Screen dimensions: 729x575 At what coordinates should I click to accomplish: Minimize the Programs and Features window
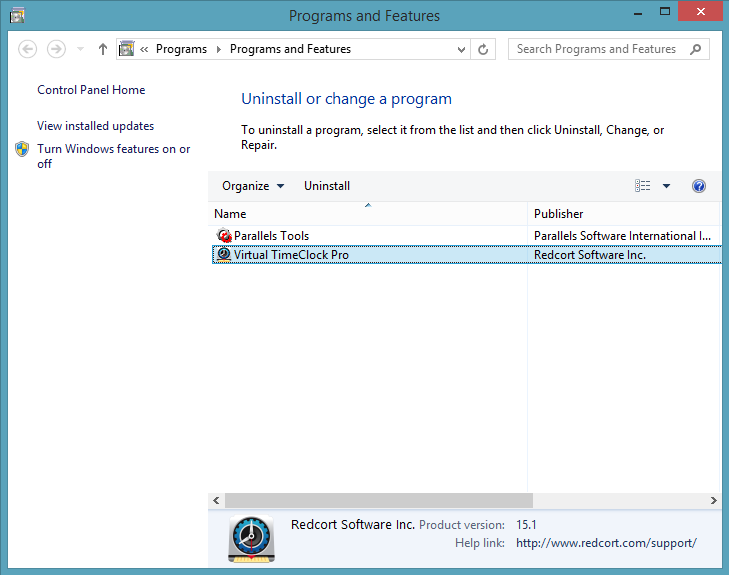pyautogui.click(x=638, y=13)
